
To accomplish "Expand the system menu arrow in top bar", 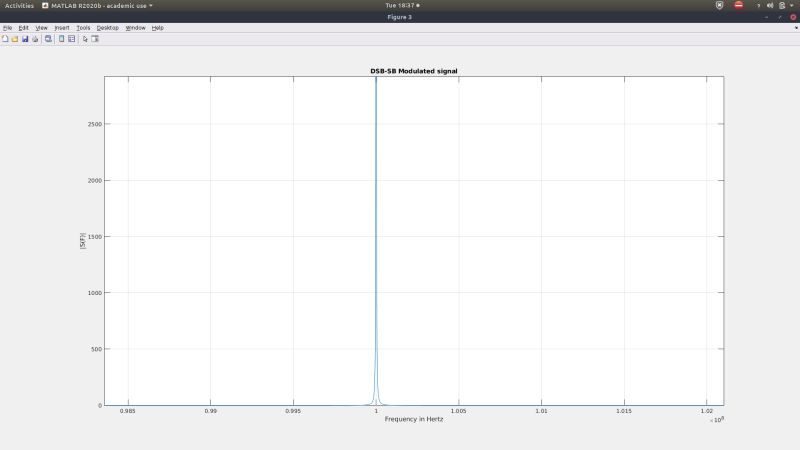I will click(791, 6).
